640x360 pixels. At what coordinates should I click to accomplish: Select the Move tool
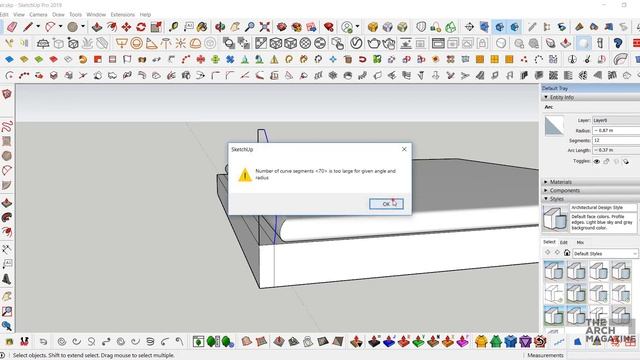pyautogui.click(x=127, y=27)
